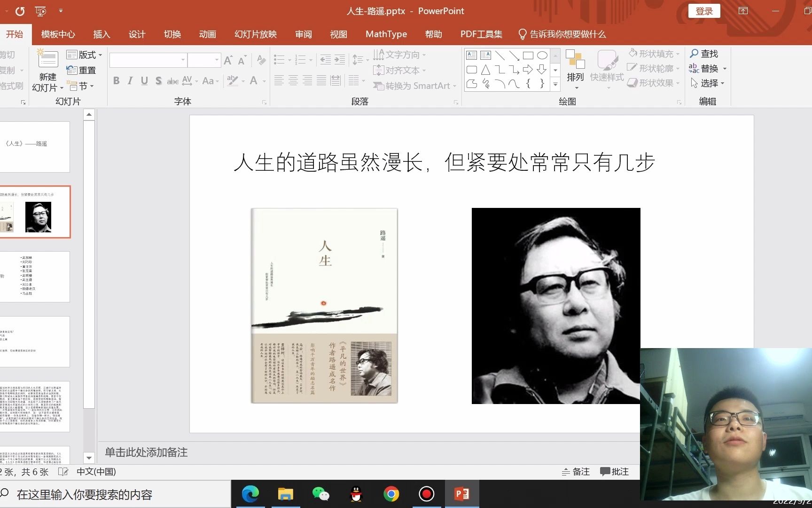Screen dimensions: 812x508
Task: Click decrease font size icon
Action: pyautogui.click(x=242, y=60)
